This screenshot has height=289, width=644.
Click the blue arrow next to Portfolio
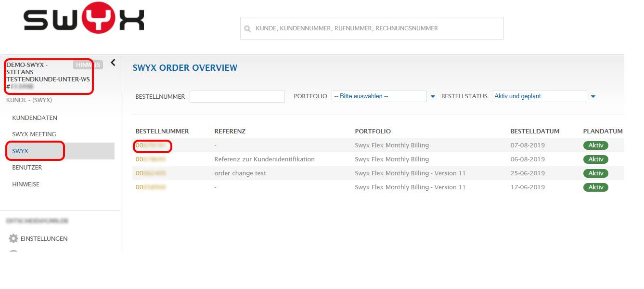pyautogui.click(x=433, y=97)
